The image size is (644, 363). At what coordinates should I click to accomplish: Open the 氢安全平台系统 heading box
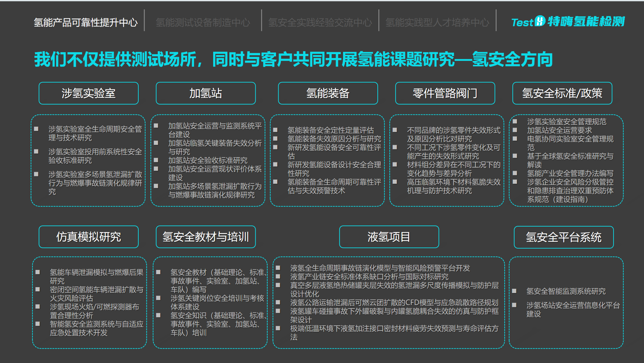[x=563, y=237]
